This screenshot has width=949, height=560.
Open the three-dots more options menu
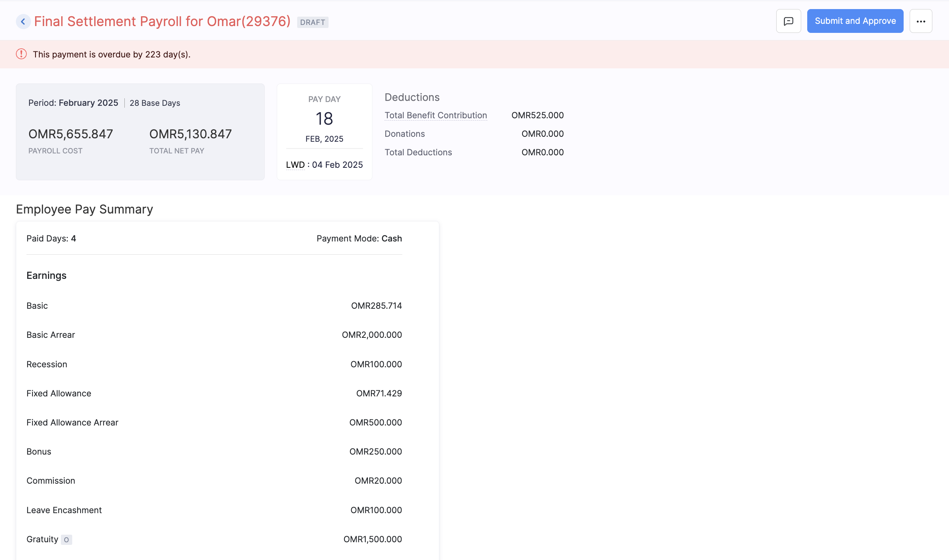click(x=921, y=21)
